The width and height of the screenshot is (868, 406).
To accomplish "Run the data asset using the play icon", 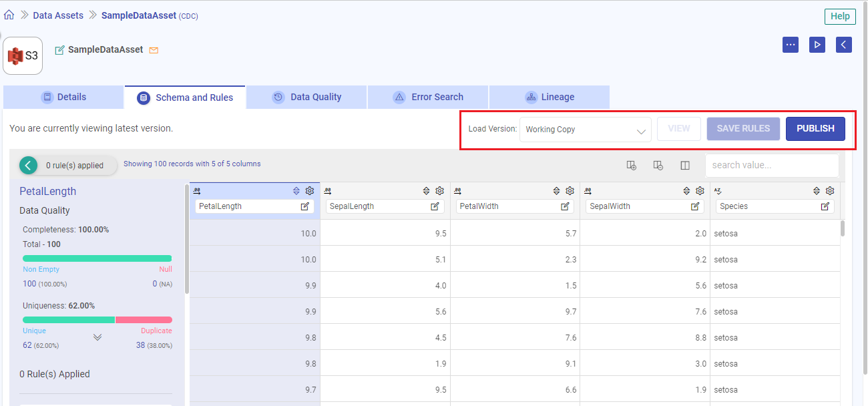I will tap(817, 45).
